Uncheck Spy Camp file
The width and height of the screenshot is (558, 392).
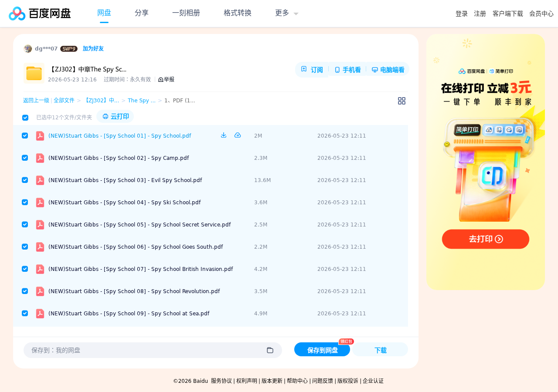pos(25,158)
